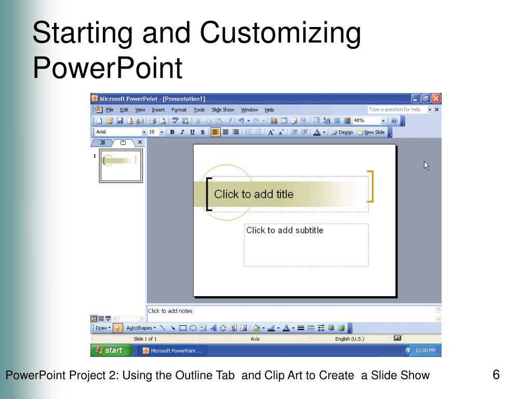Open the Edit menu

click(124, 110)
